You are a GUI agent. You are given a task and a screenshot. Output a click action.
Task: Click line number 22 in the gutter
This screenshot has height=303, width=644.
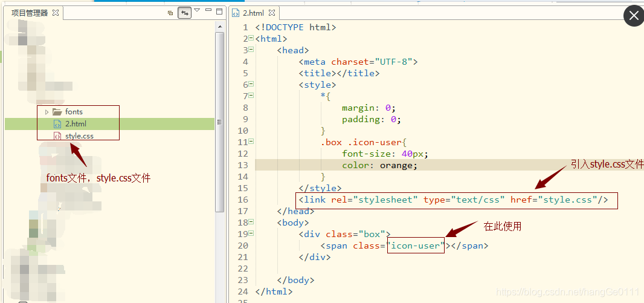tap(243, 269)
